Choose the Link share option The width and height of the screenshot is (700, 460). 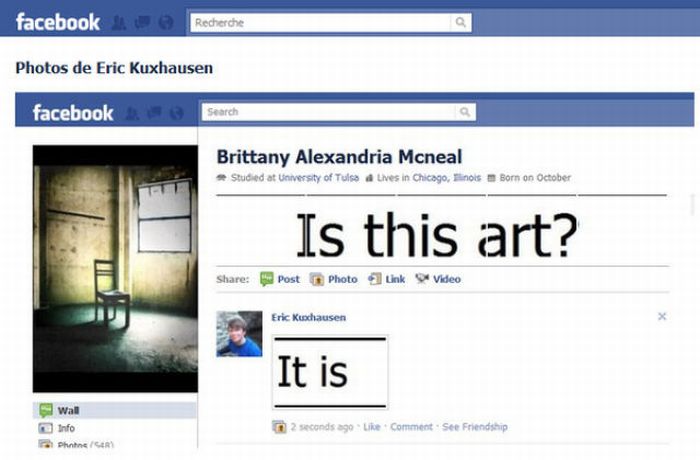coord(387,279)
